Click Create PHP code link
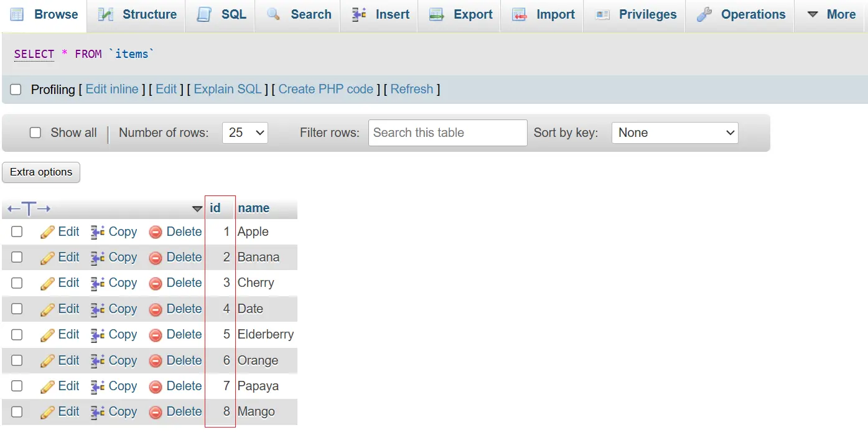 pos(326,89)
